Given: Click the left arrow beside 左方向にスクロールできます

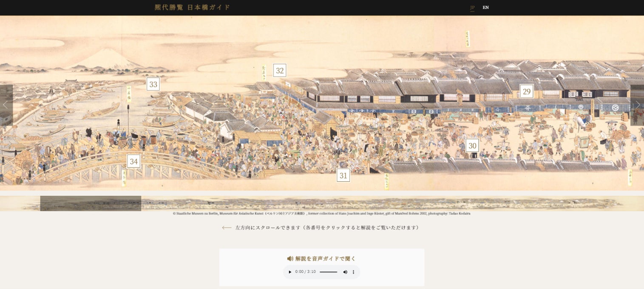Looking at the screenshot, I should click(x=227, y=228).
